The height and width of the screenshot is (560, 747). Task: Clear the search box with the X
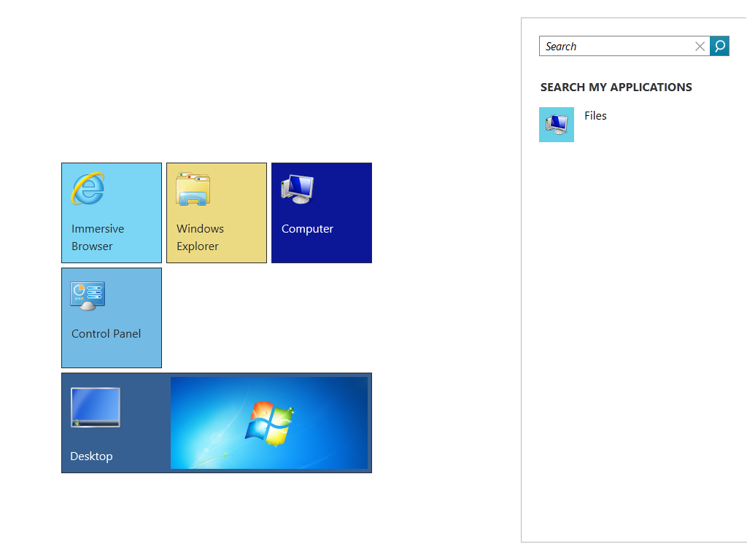(x=700, y=46)
